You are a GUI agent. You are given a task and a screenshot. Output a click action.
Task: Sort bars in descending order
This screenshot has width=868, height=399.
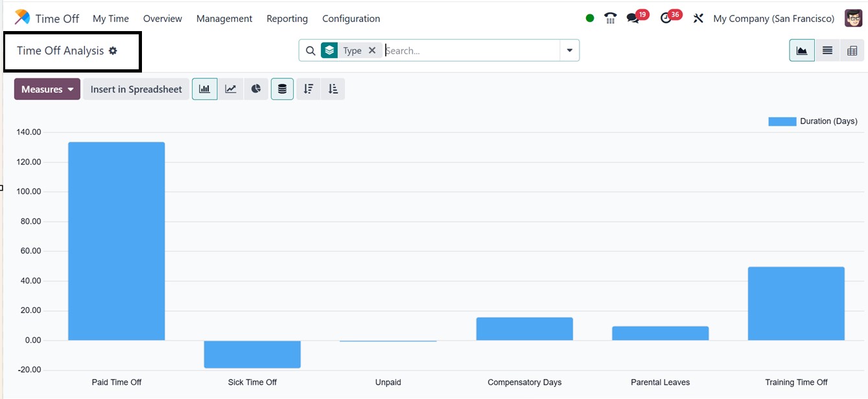pyautogui.click(x=308, y=89)
